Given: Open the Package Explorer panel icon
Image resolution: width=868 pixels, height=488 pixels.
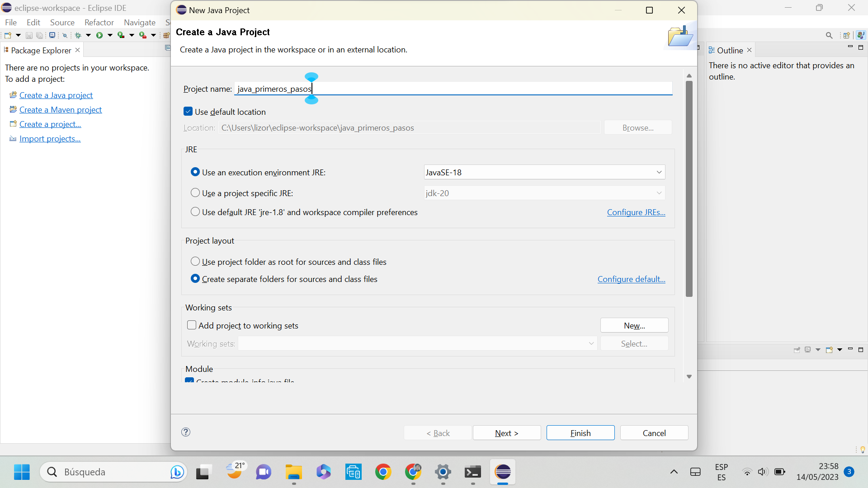Looking at the screenshot, I should click(x=7, y=50).
